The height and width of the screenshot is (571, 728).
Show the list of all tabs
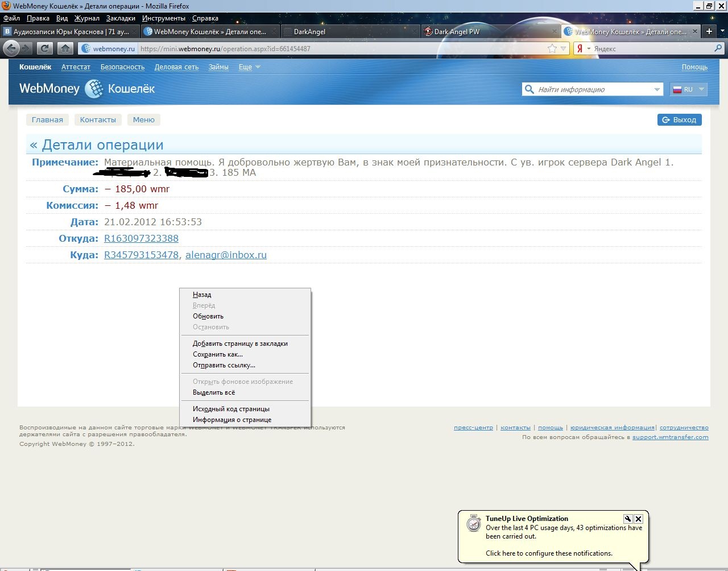point(721,31)
